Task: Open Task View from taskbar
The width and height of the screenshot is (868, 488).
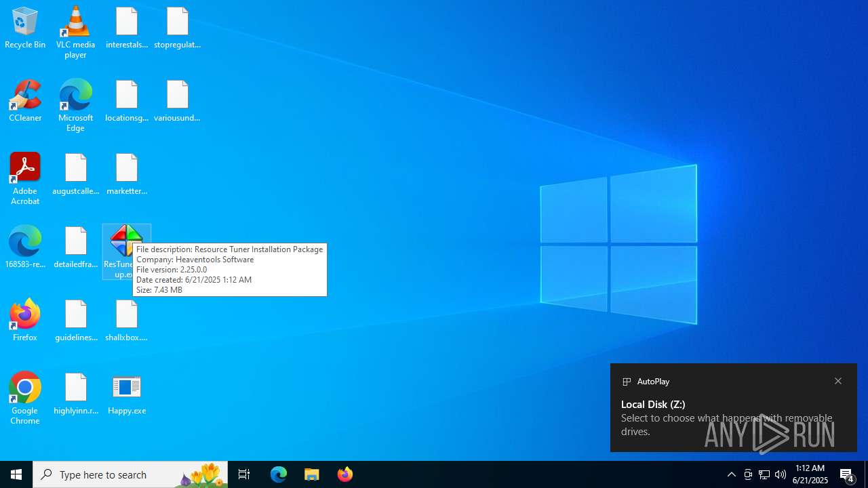Action: point(244,474)
